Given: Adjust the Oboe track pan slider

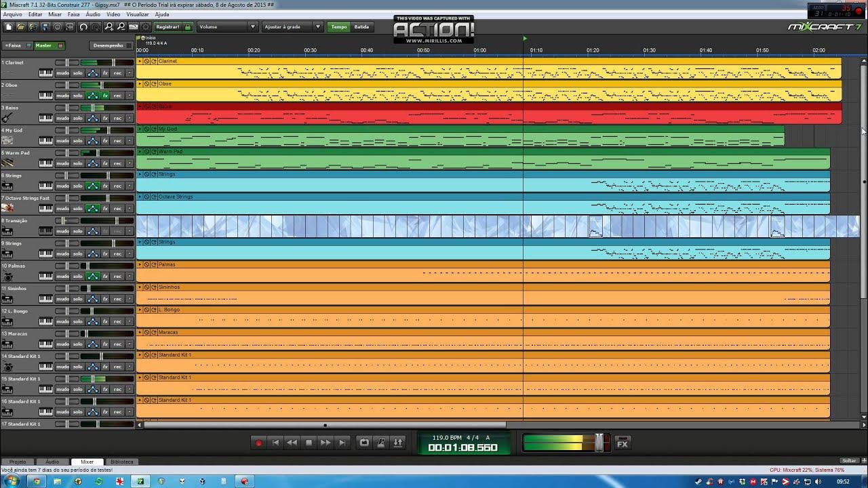Looking at the screenshot, I should coord(66,85).
